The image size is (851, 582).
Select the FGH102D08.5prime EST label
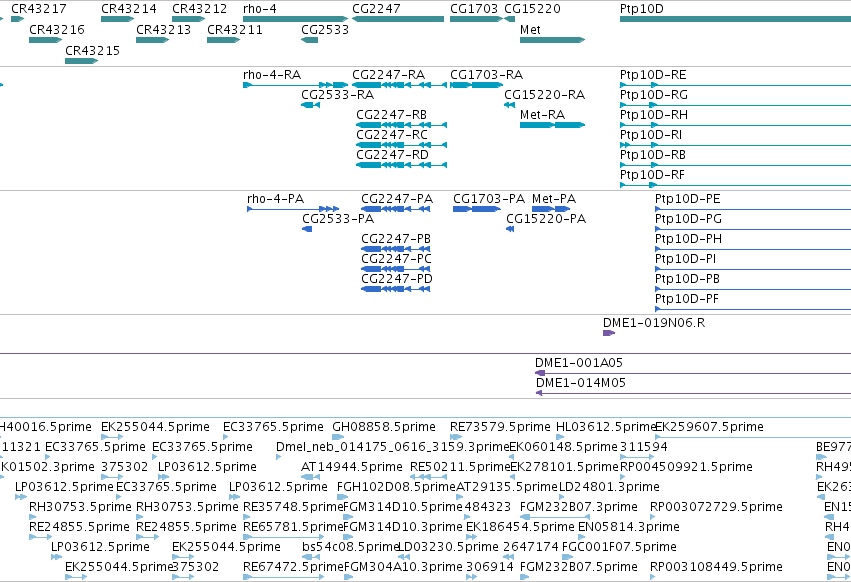396,487
